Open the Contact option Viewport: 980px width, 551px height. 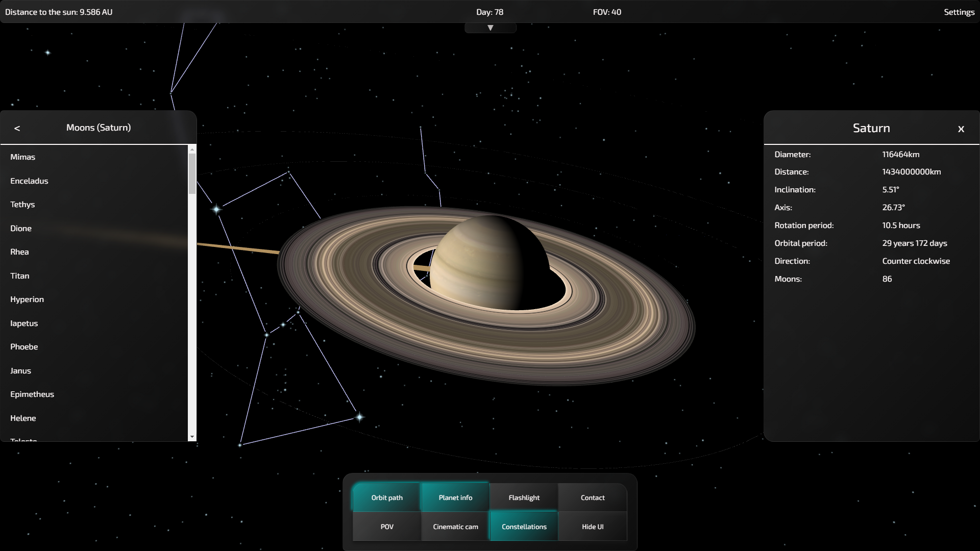[592, 497]
